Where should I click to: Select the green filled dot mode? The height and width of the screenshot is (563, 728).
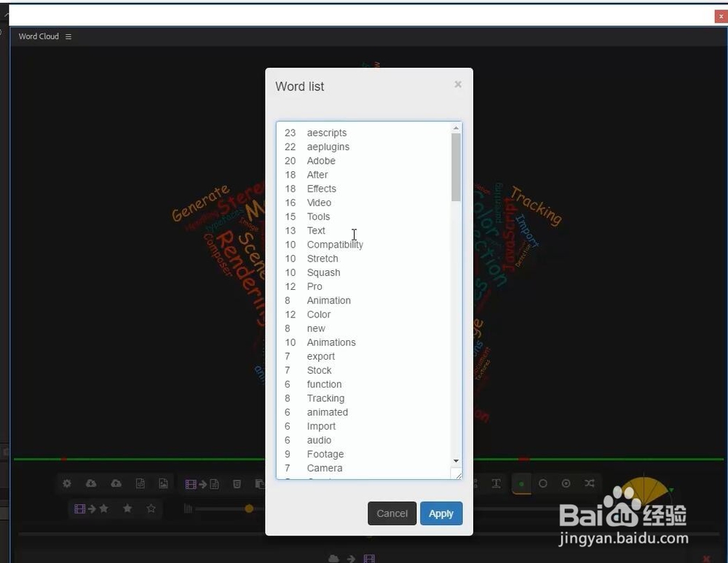(521, 484)
